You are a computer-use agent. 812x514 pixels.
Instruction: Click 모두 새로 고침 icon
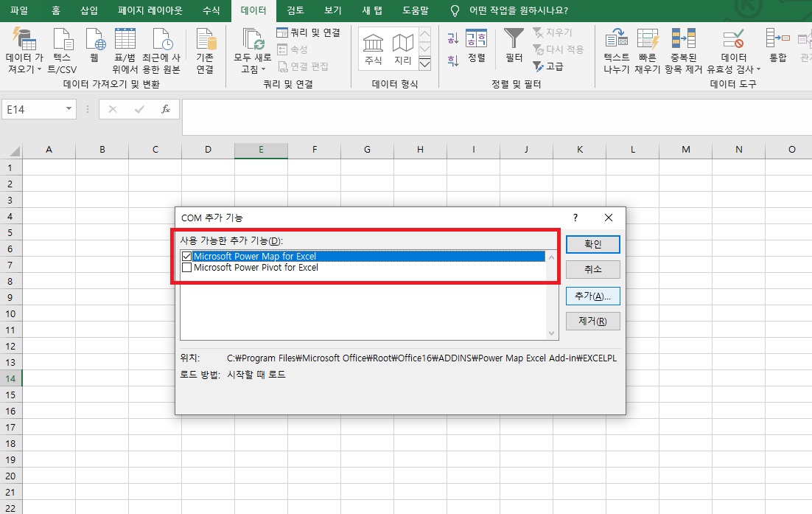252,39
